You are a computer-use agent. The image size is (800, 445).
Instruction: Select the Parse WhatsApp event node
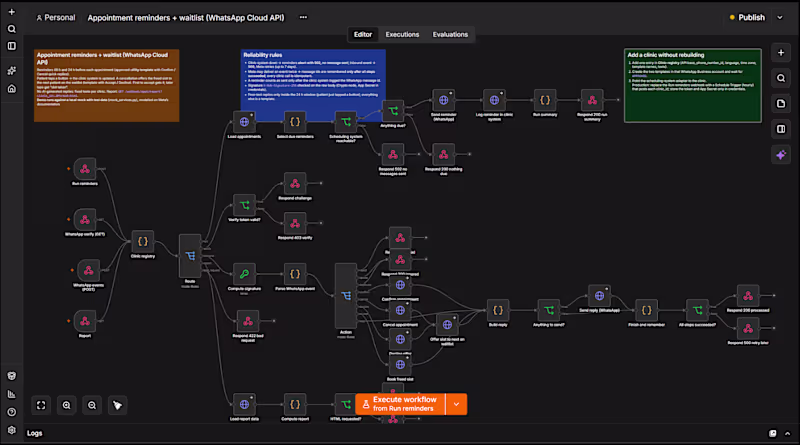coord(295,274)
